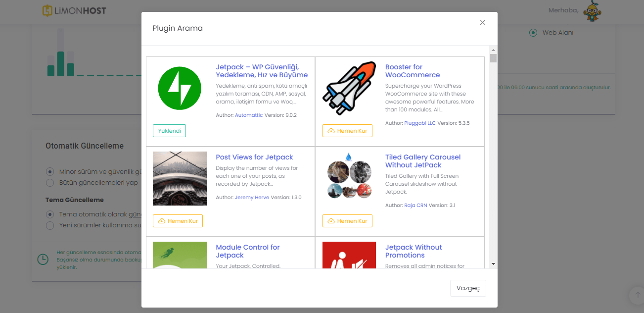The height and width of the screenshot is (313, 644).
Task: Click the Tema Güncelleme label
Action: pyautogui.click(x=75, y=200)
